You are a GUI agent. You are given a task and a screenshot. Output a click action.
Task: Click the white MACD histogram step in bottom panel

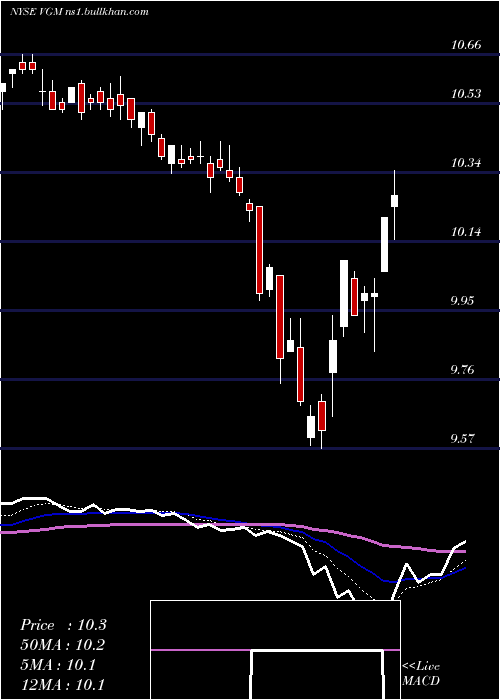[317, 674]
